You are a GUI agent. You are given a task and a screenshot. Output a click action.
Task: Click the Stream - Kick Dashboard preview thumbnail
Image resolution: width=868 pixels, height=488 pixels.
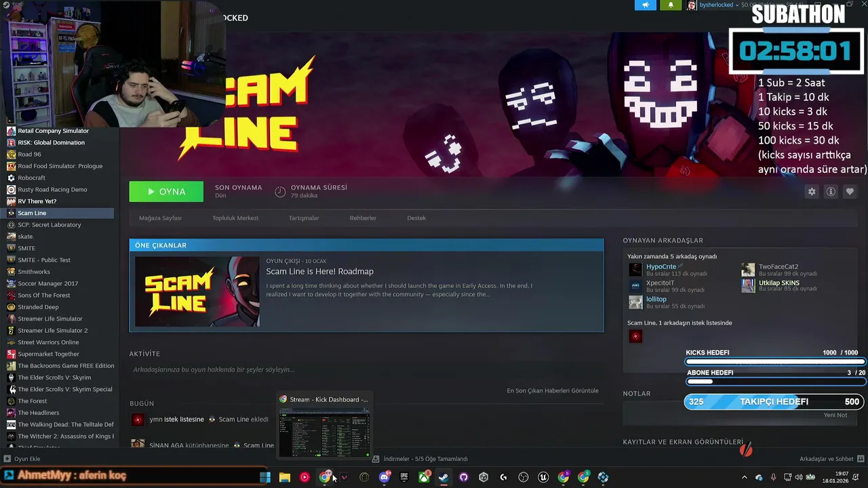pyautogui.click(x=324, y=432)
